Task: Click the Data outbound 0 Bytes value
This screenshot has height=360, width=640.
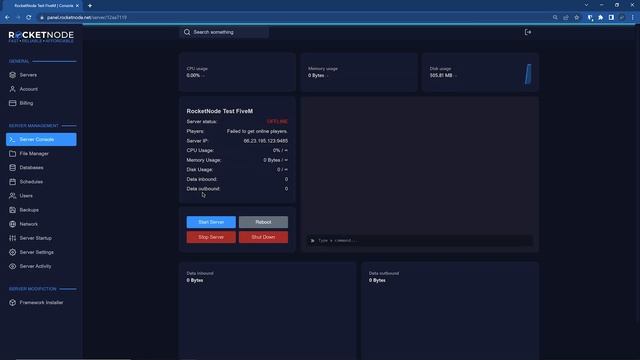Action: tap(377, 280)
